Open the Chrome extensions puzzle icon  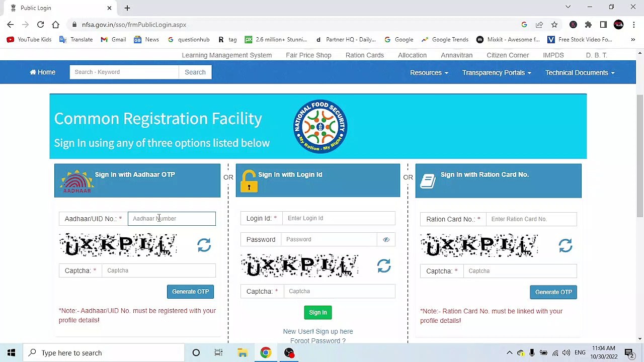coord(588,25)
